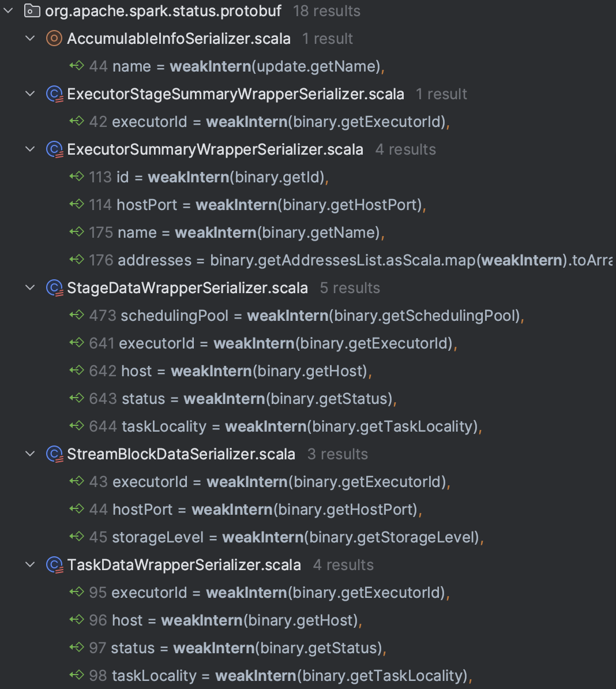Image resolution: width=616 pixels, height=689 pixels.
Task: Open result 'id = weakIntern(binary.getId)'
Action: 223,177
